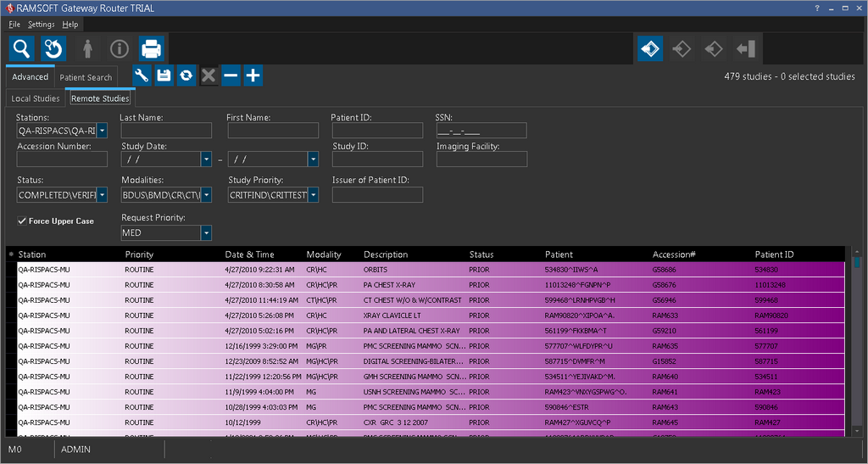Toggle the Force Upper Case checkbox
The width and height of the screenshot is (868, 464).
click(x=22, y=221)
